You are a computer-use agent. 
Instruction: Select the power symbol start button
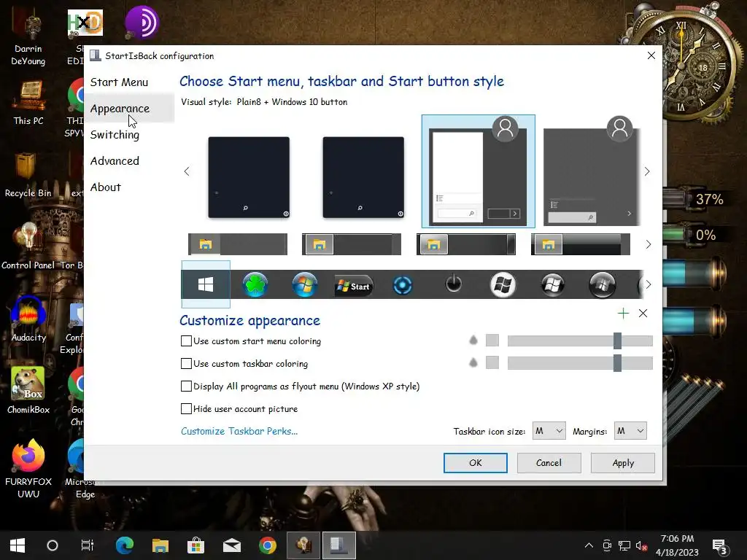[x=454, y=284]
